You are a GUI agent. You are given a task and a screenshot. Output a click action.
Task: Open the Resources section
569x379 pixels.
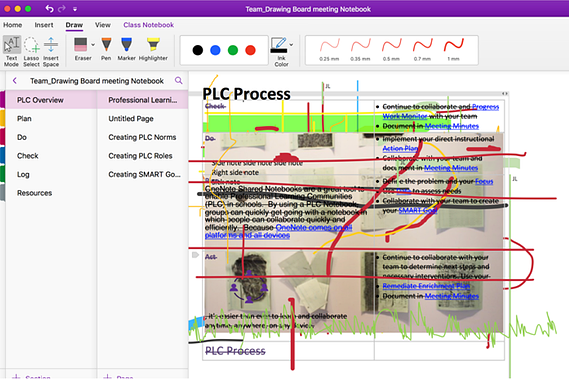point(34,193)
